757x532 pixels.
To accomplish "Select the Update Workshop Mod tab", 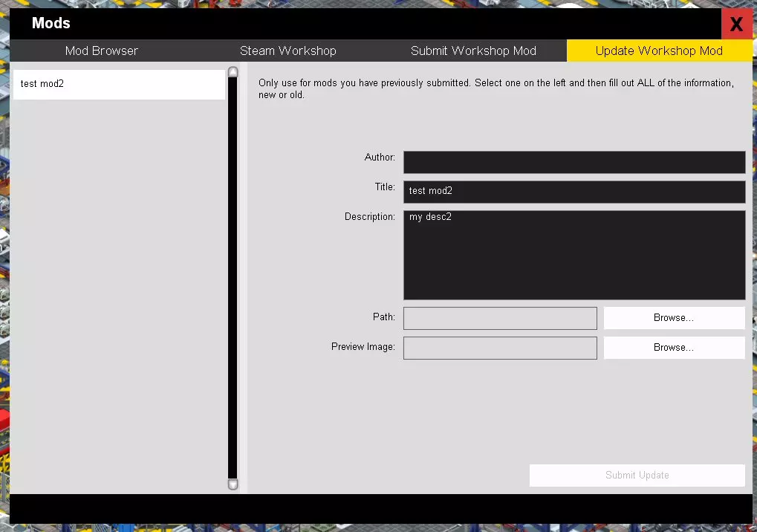I will pos(659,51).
